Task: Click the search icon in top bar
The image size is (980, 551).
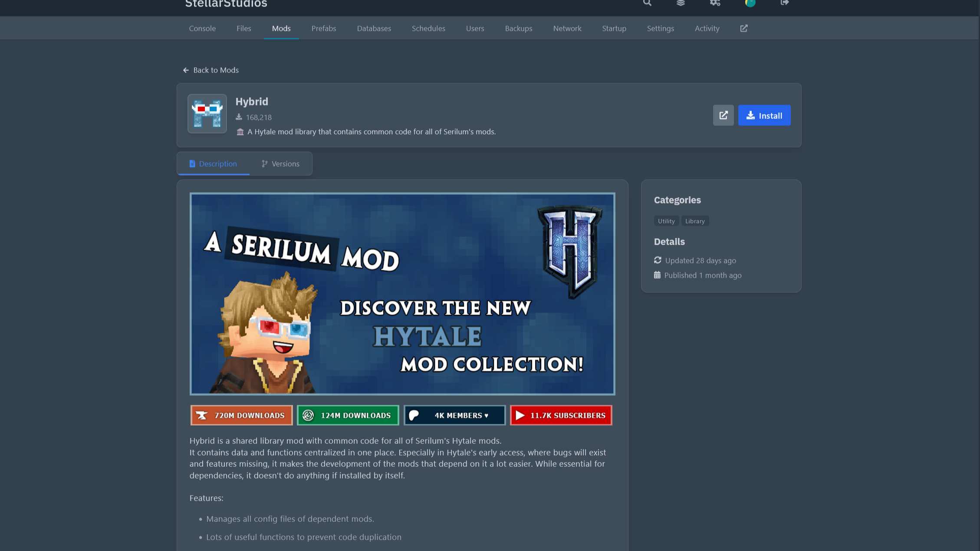Action: pos(647,3)
